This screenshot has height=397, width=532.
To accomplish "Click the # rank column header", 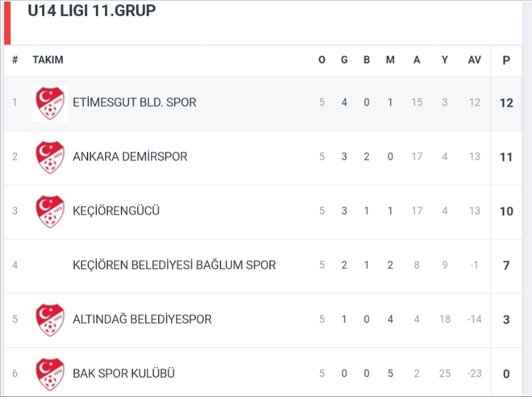I will pyautogui.click(x=15, y=60).
